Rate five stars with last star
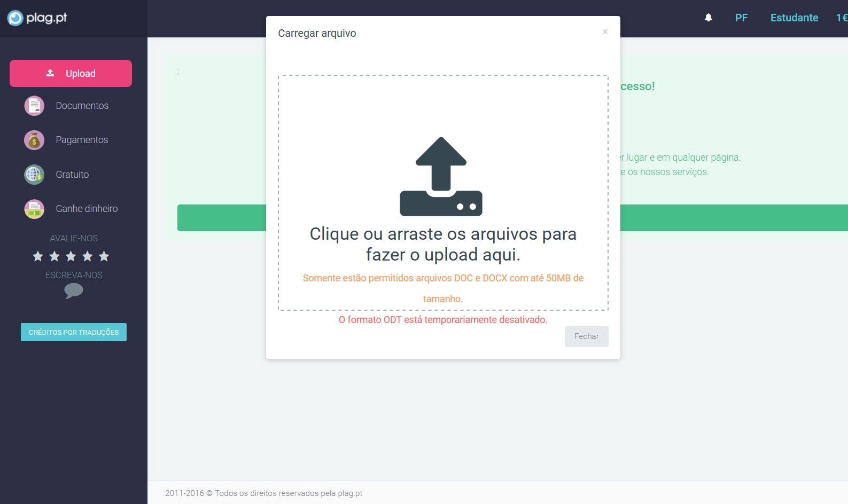This screenshot has height=504, width=848. coord(104,256)
